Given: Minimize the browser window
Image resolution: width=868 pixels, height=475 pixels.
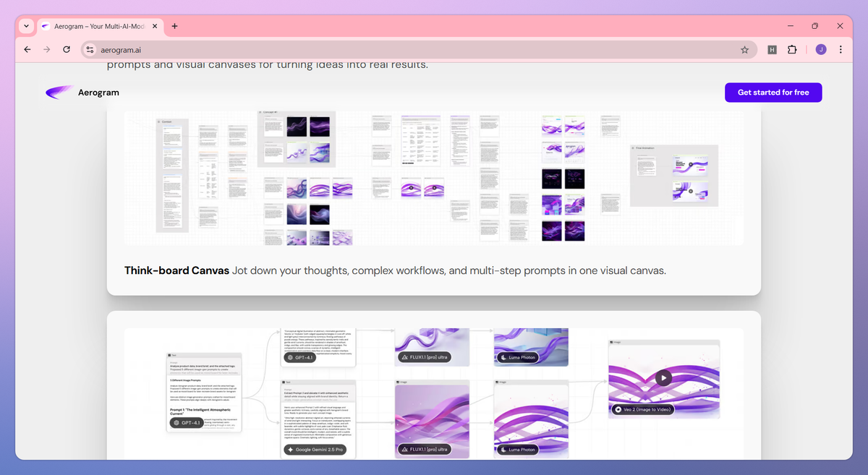Looking at the screenshot, I should click(x=791, y=26).
